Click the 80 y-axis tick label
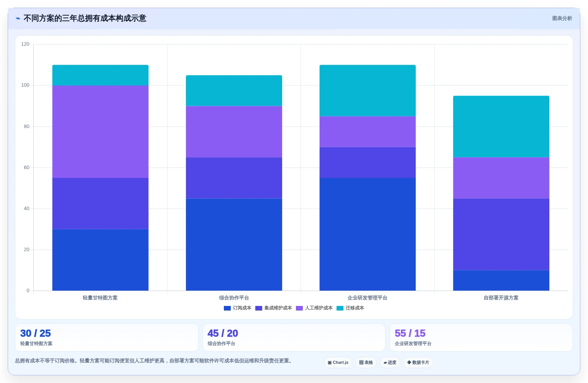 pos(26,127)
